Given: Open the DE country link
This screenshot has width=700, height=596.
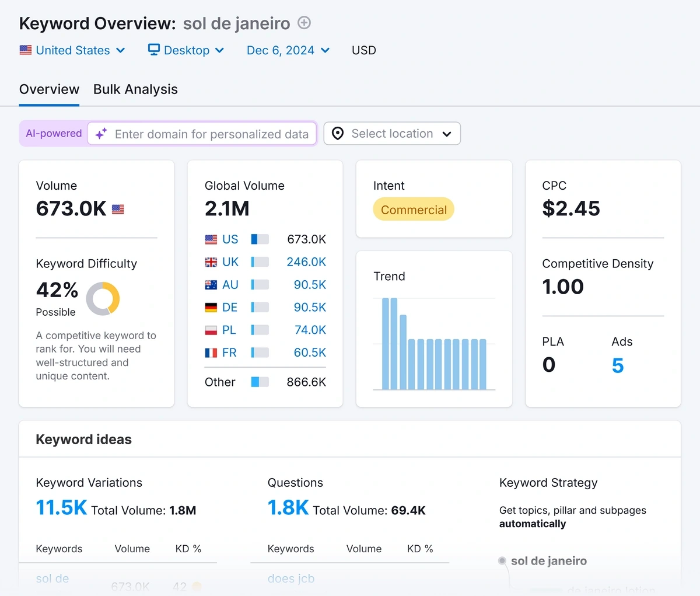Looking at the screenshot, I should coord(230,307).
